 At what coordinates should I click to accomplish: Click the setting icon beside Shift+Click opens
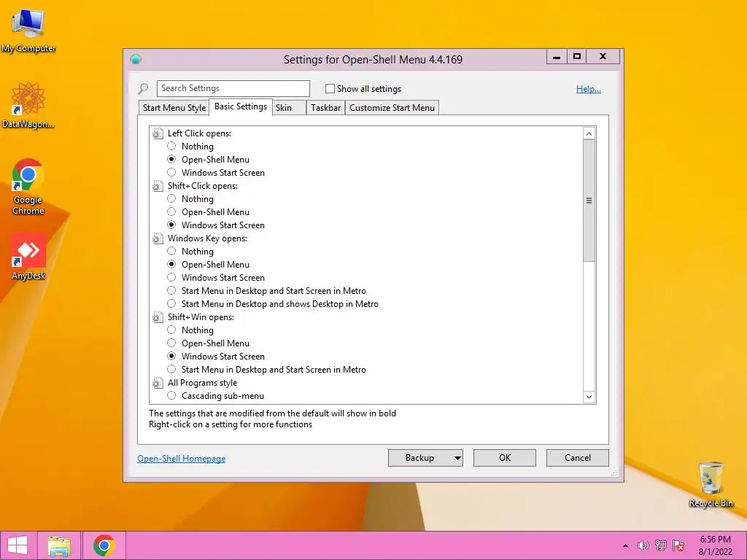click(158, 186)
